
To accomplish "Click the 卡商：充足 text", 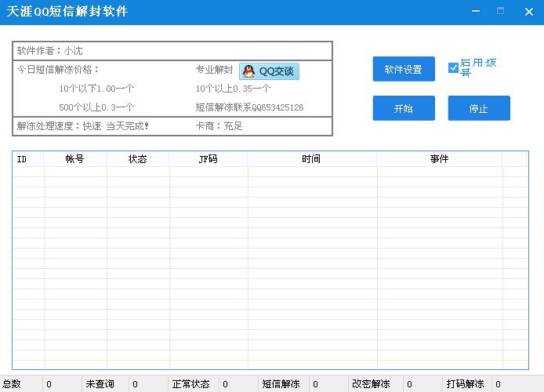I will click(x=219, y=126).
